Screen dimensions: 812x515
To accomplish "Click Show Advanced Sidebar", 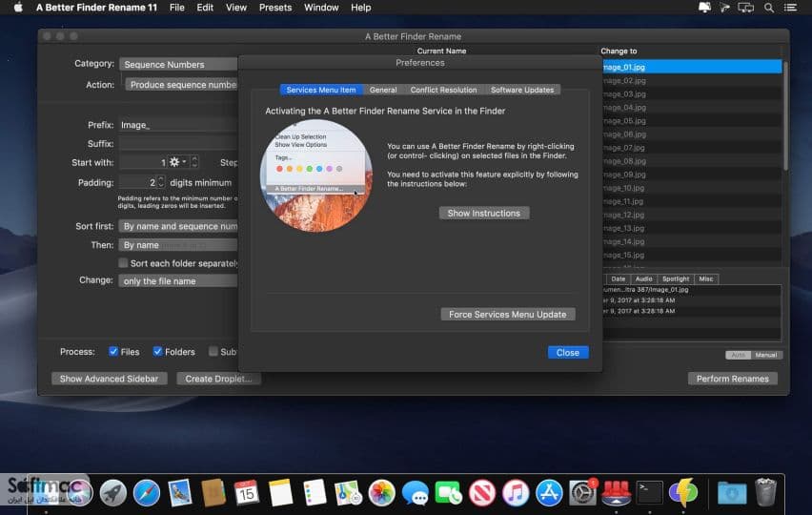I will click(x=109, y=379).
